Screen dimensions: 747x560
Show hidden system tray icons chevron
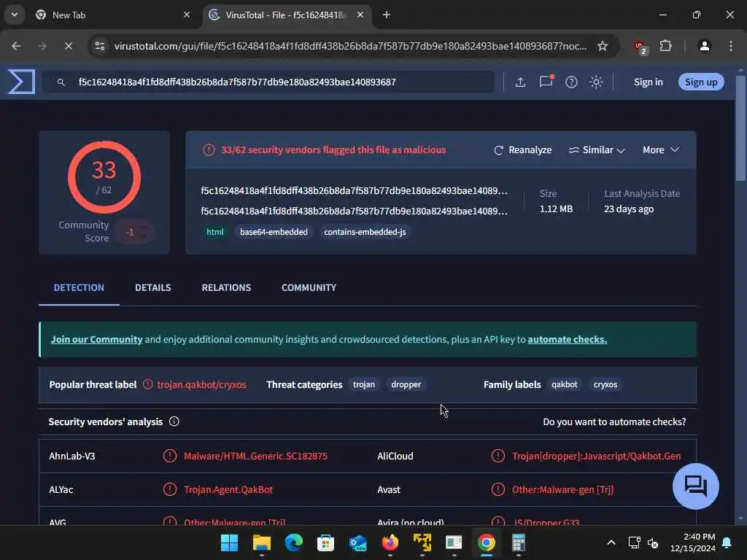[x=611, y=542]
